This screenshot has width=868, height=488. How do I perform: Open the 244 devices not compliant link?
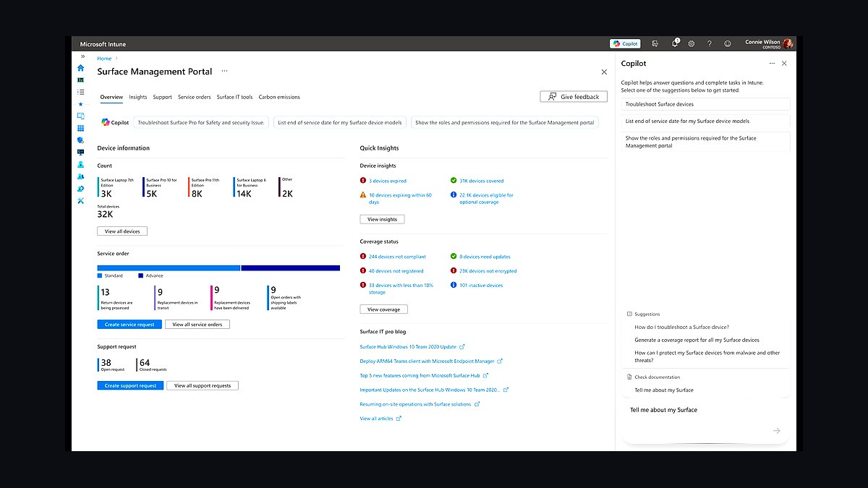(x=397, y=257)
